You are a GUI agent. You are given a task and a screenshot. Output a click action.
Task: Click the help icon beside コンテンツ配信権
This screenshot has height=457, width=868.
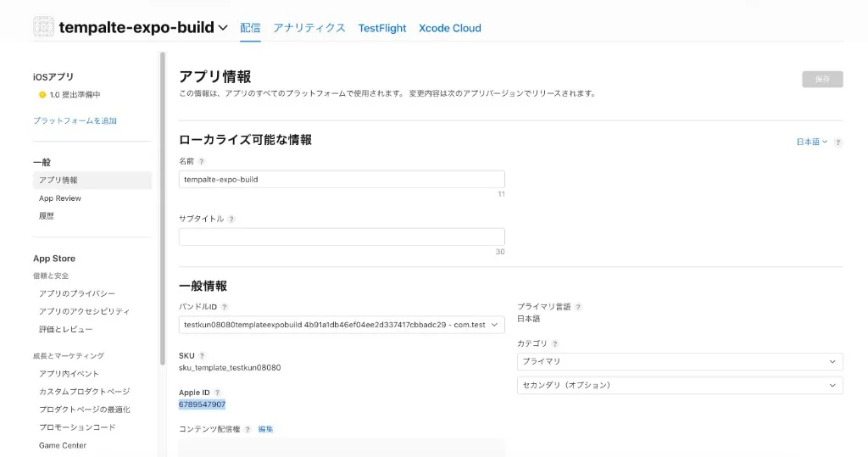(x=248, y=429)
